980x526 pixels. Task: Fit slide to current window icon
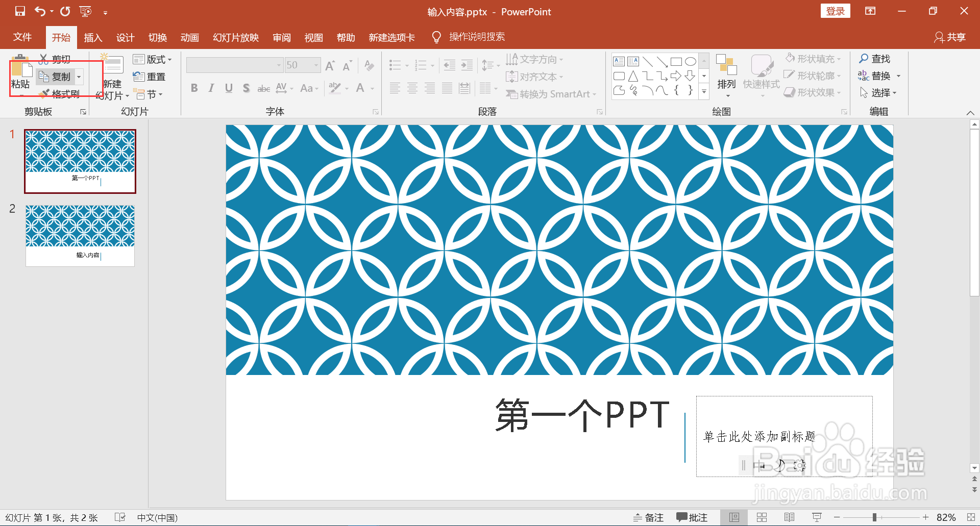coord(971,517)
